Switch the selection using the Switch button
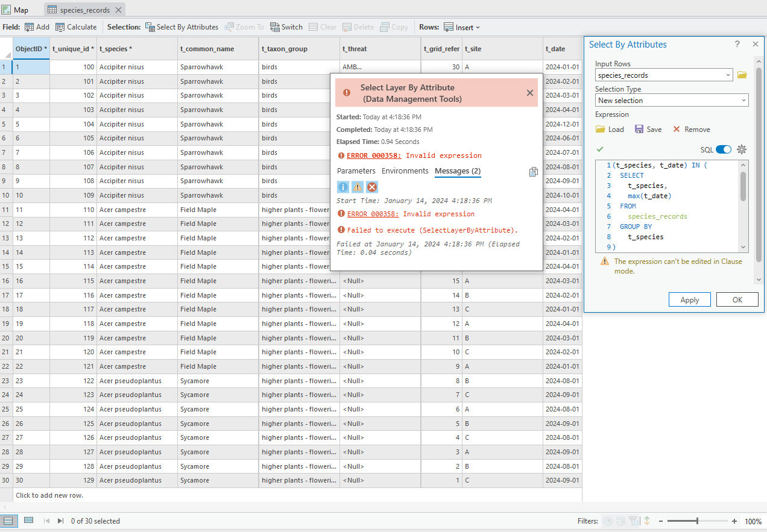 [x=286, y=27]
